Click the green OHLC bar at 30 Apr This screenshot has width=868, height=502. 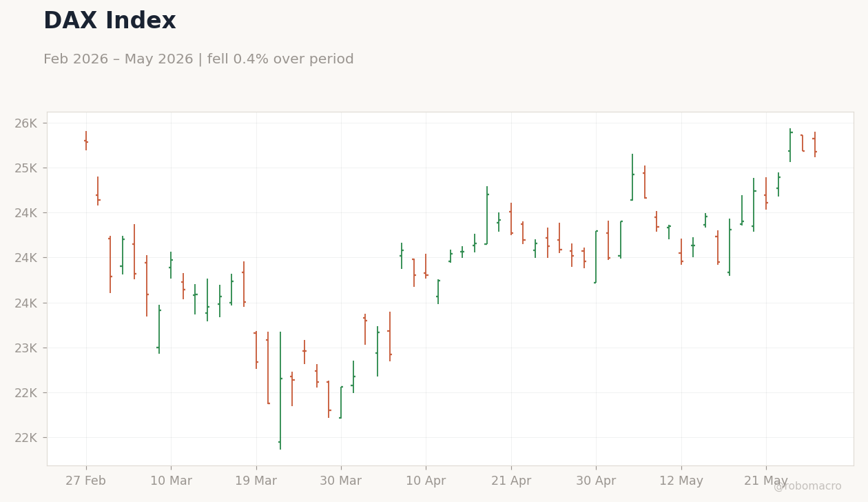(x=596, y=257)
